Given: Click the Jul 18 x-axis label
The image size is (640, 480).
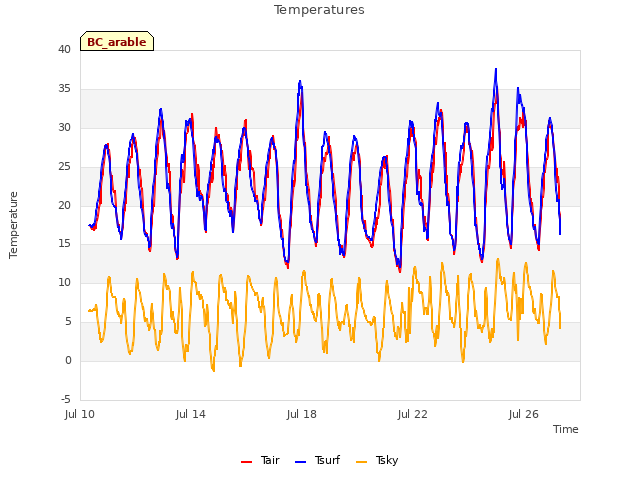Looking at the screenshot, I should 302,415.
